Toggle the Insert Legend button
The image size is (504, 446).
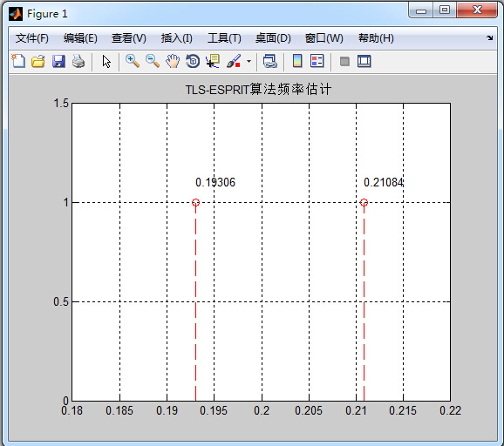pyautogui.click(x=317, y=61)
